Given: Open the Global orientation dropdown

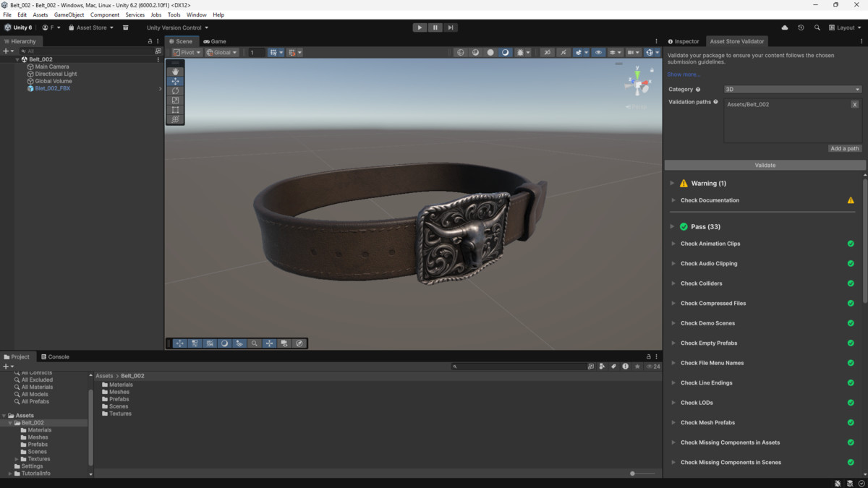Looking at the screenshot, I should [x=221, y=52].
